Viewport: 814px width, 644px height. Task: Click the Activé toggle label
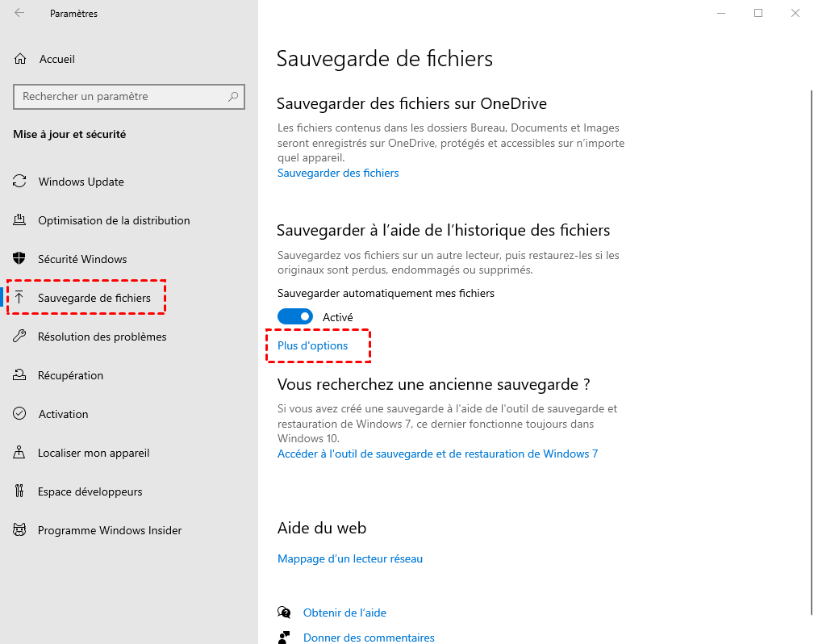click(337, 317)
